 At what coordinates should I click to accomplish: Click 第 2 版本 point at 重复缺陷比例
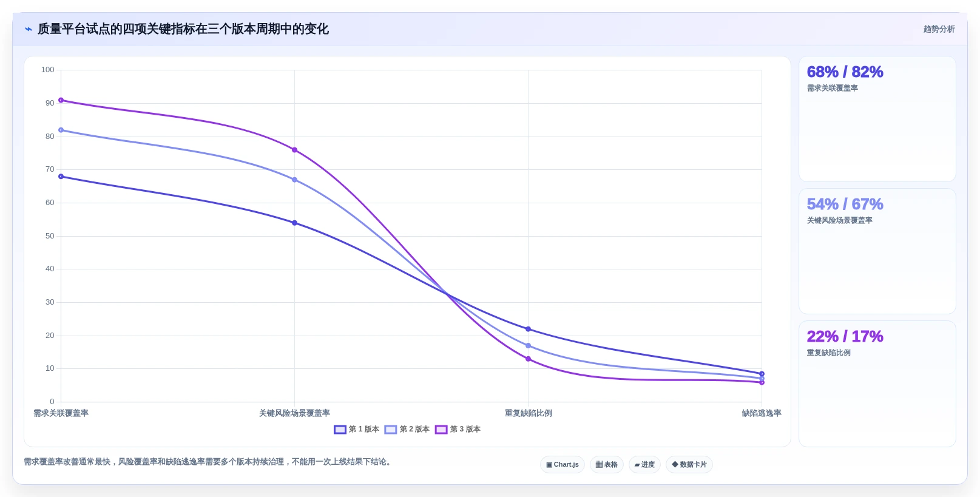pos(528,346)
